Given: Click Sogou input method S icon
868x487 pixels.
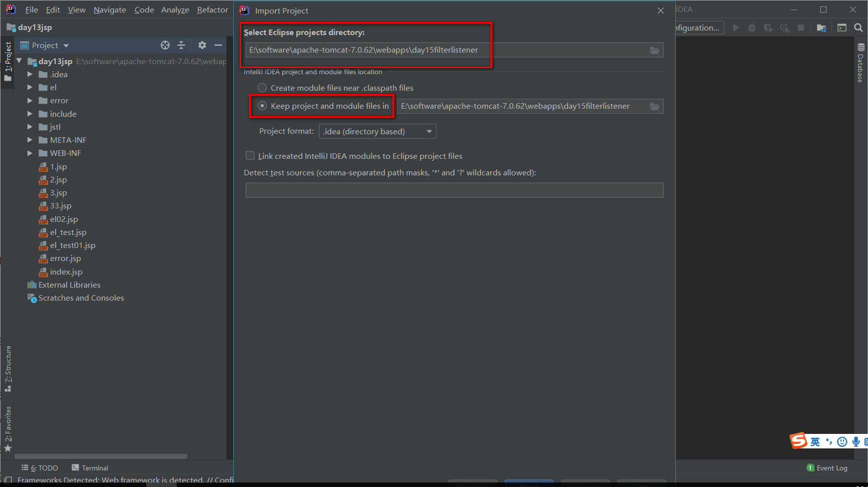Looking at the screenshot, I should [798, 441].
